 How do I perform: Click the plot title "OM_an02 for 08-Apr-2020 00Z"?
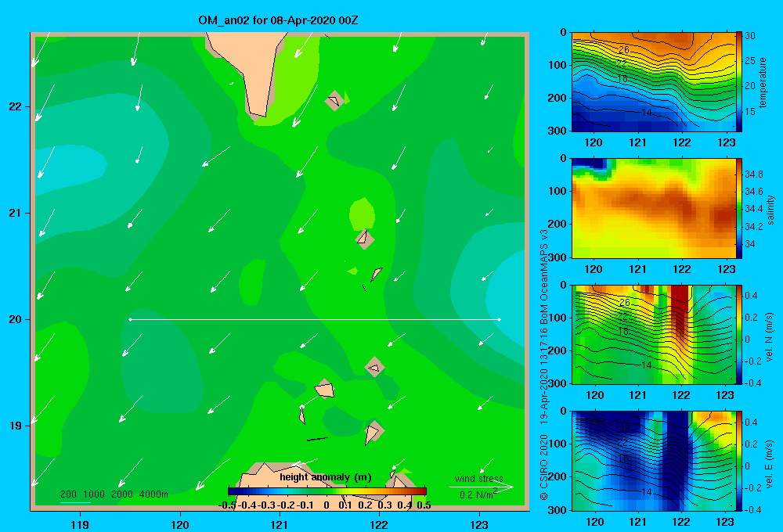click(x=278, y=20)
